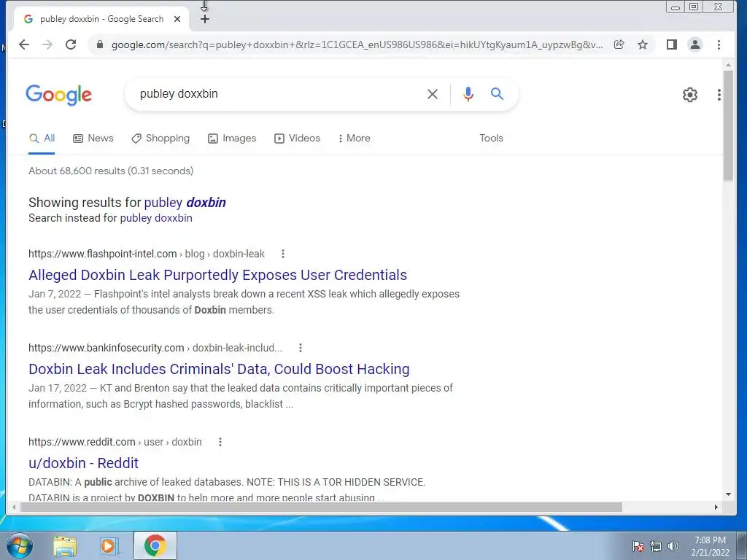Open a new browser tab

(205, 19)
